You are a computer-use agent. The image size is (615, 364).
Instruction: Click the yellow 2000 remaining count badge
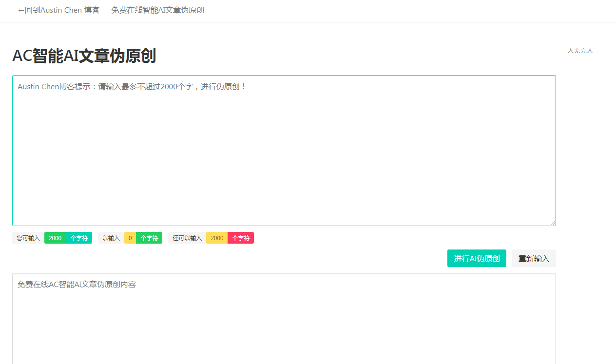[x=217, y=238]
